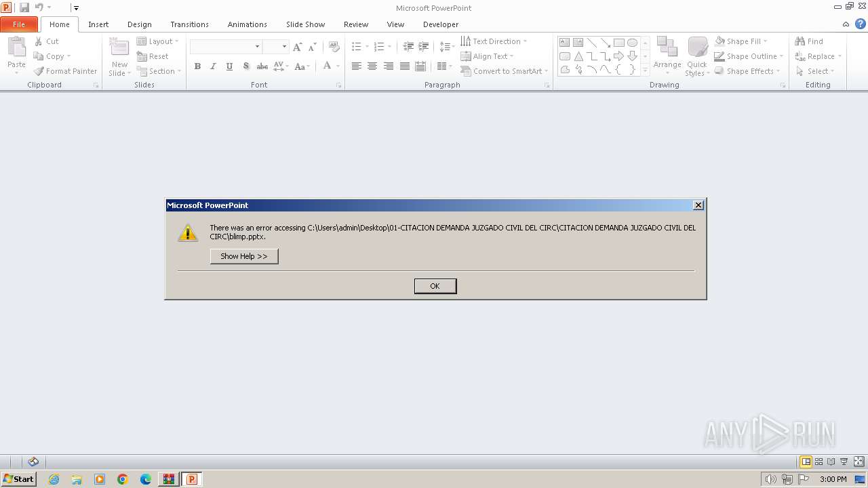
Task: Open the Windows Start menu
Action: pos(18,479)
